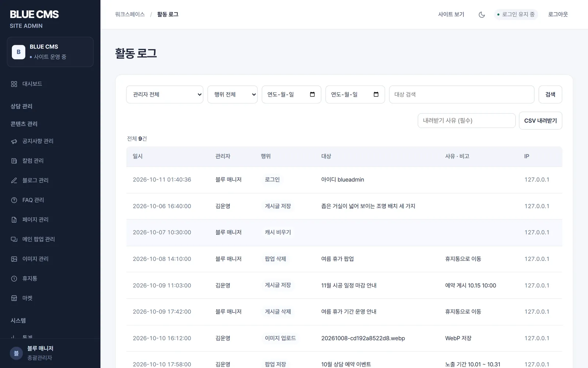The height and width of the screenshot is (368, 588).
Task: Click the 검색 button
Action: pos(550,95)
